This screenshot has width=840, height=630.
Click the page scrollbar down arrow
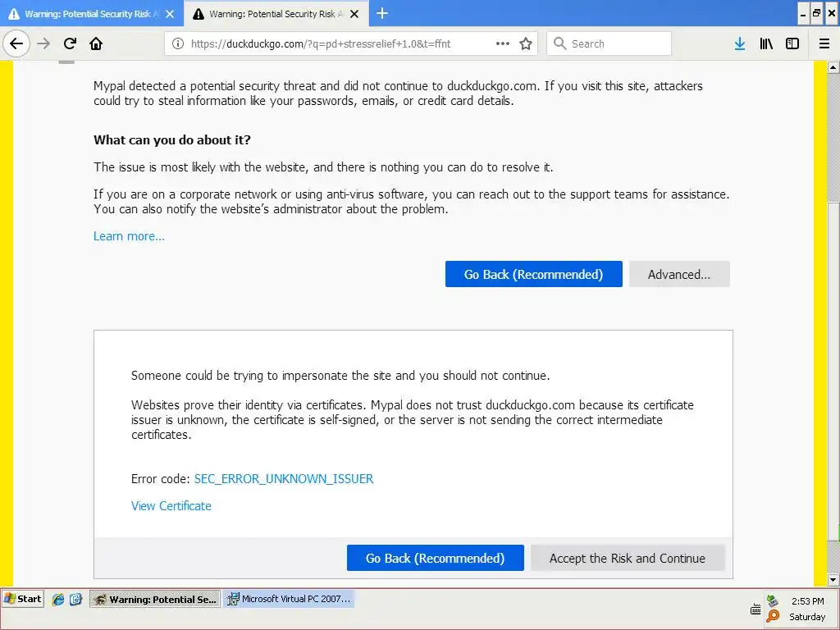[833, 580]
